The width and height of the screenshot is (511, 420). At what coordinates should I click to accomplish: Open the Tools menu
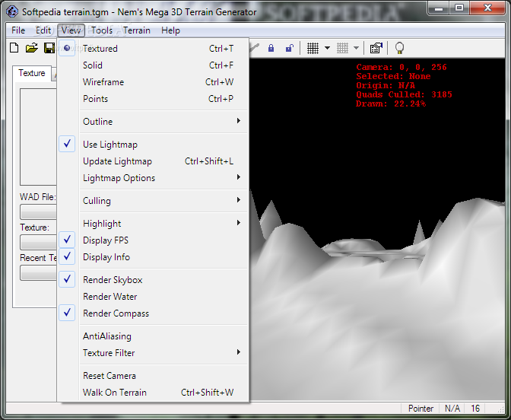pos(102,30)
